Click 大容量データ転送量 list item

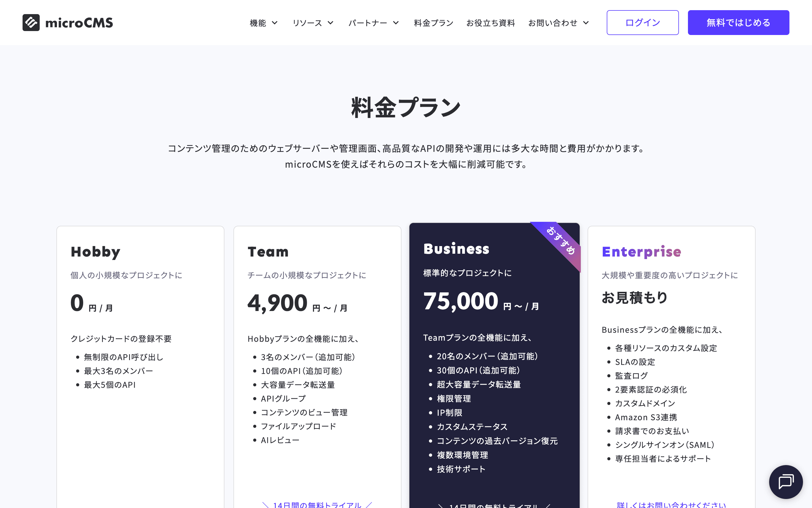[x=298, y=385]
